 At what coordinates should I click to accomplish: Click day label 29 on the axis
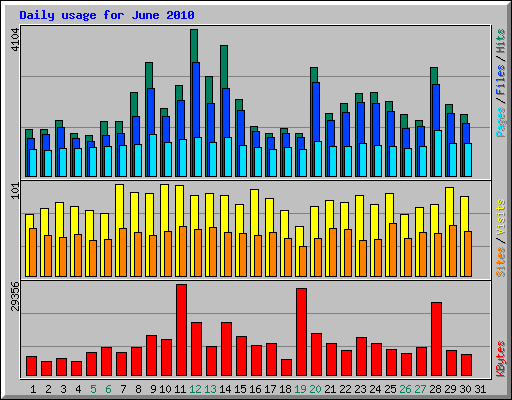coord(450,389)
